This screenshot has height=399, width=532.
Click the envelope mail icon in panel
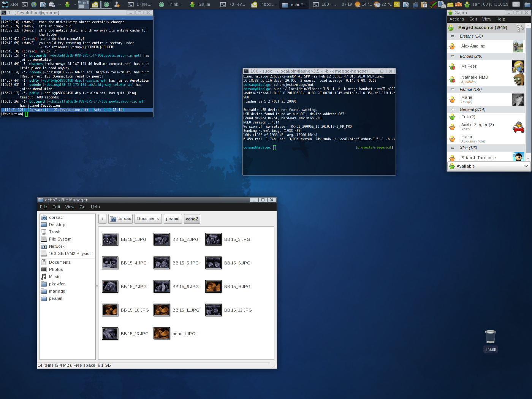[x=516, y=5]
